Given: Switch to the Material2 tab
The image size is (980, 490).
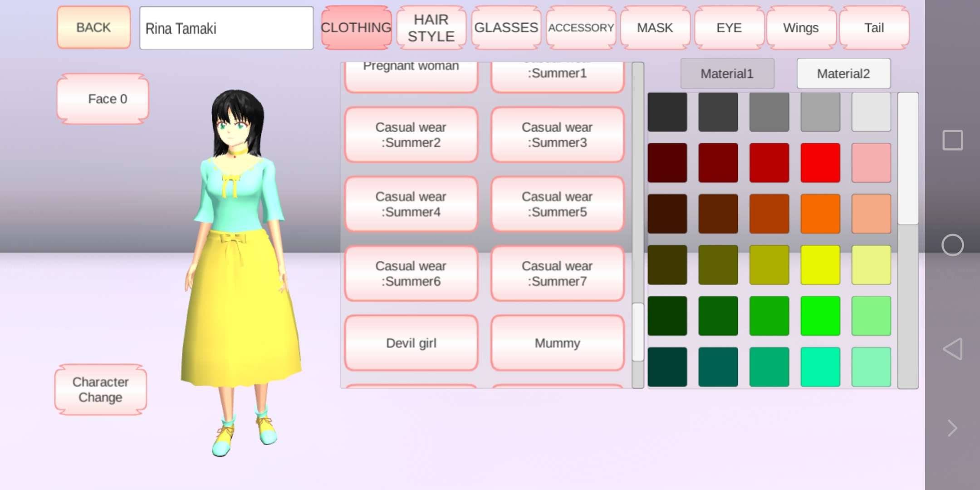Looking at the screenshot, I should point(843,73).
